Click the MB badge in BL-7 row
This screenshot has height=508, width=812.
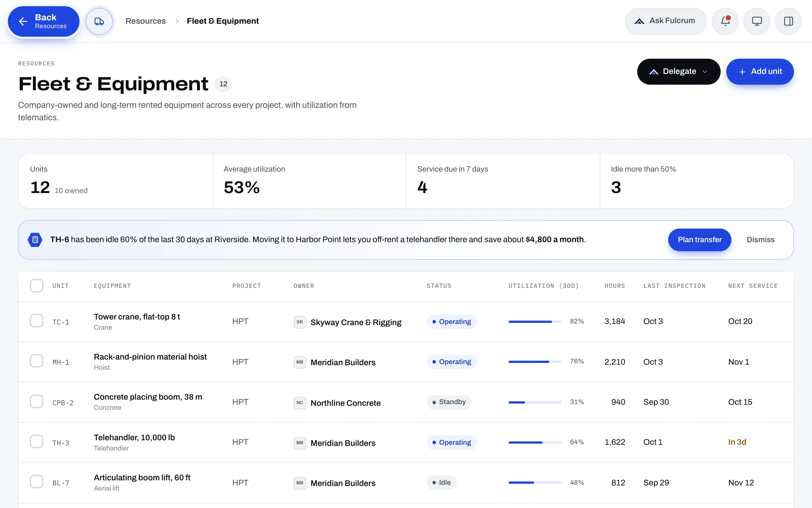coord(300,483)
